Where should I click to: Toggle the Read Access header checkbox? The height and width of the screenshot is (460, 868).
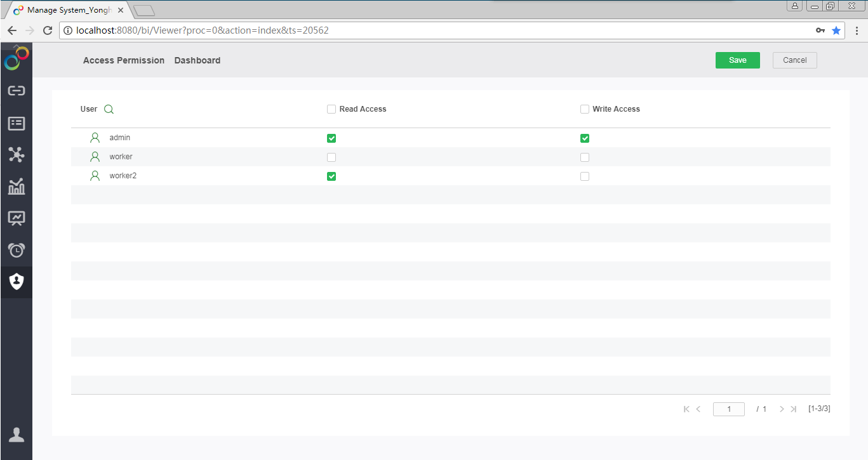(x=331, y=109)
